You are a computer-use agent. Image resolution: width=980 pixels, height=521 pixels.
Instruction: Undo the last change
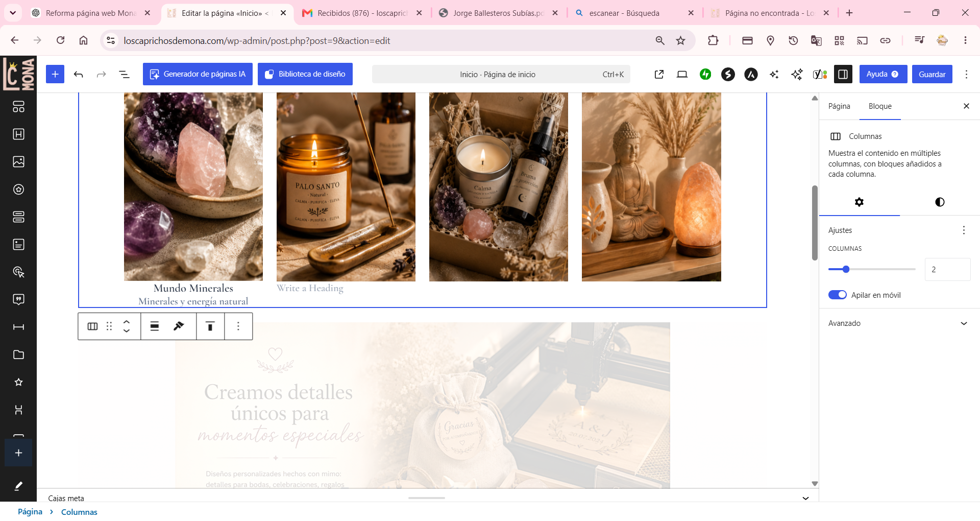coord(78,75)
